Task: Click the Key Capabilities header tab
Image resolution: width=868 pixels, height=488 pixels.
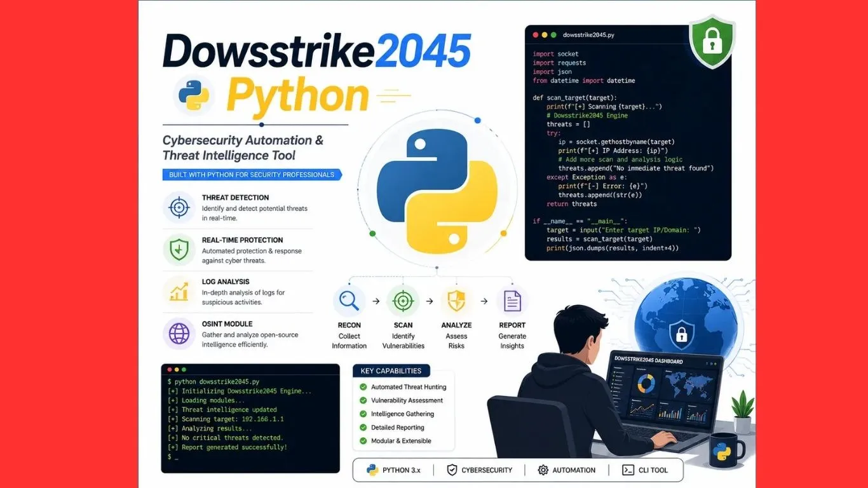Action: click(x=391, y=371)
